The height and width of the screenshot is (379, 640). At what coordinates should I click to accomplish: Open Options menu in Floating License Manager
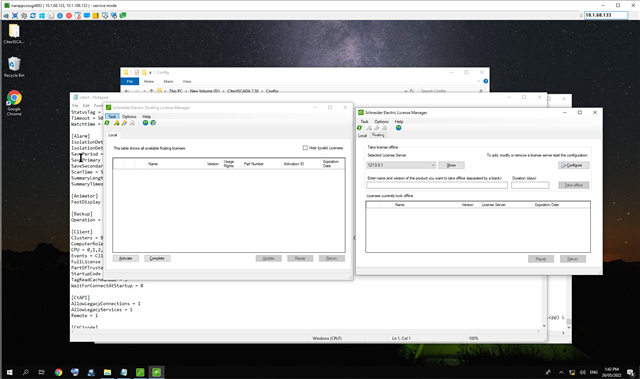[129, 116]
